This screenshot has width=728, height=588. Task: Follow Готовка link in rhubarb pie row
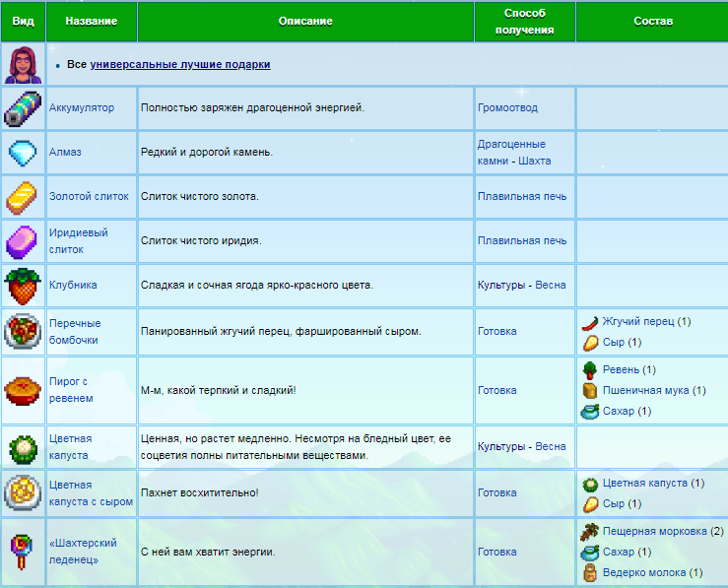coord(496,390)
